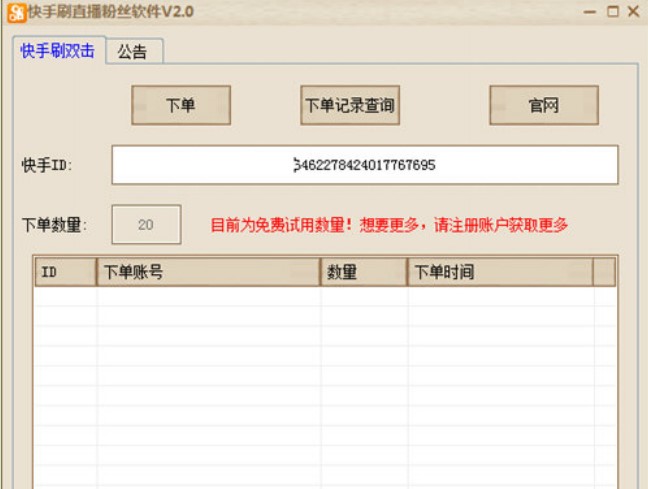The height and width of the screenshot is (489, 648).
Task: Click the red free trial notice text
Action: coord(389,225)
